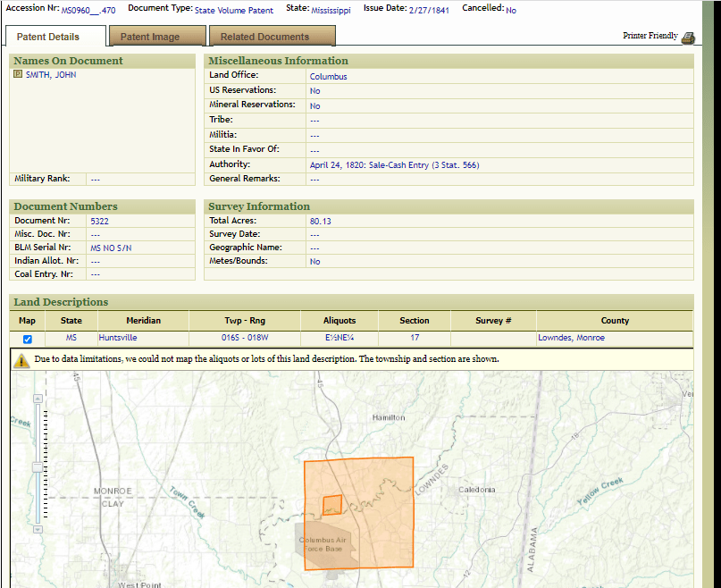
Task: Select the Patent Details tab
Action: tap(48, 37)
